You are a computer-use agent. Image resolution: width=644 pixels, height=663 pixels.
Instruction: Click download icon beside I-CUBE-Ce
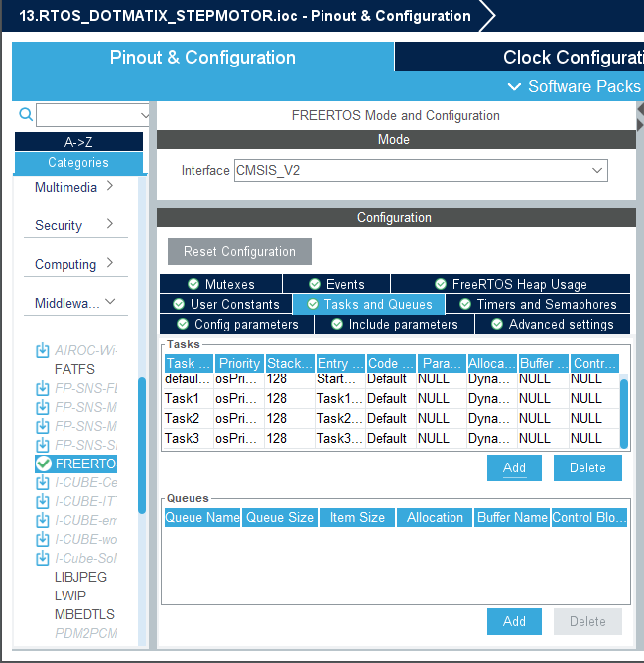tap(43, 482)
